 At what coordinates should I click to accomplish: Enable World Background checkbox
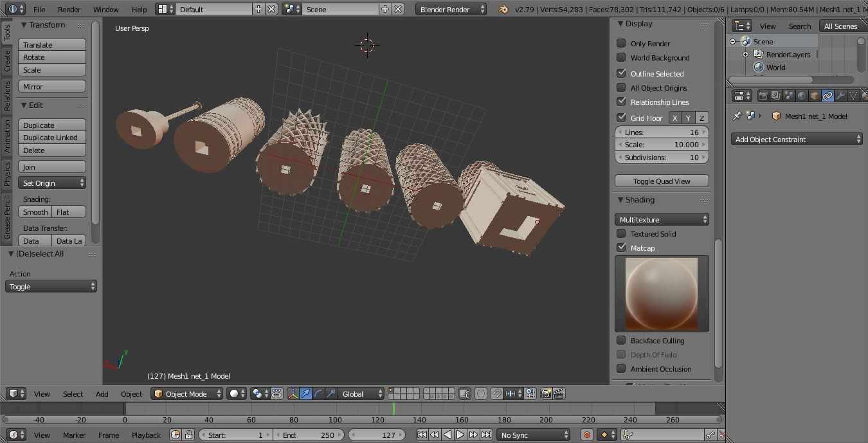(621, 57)
